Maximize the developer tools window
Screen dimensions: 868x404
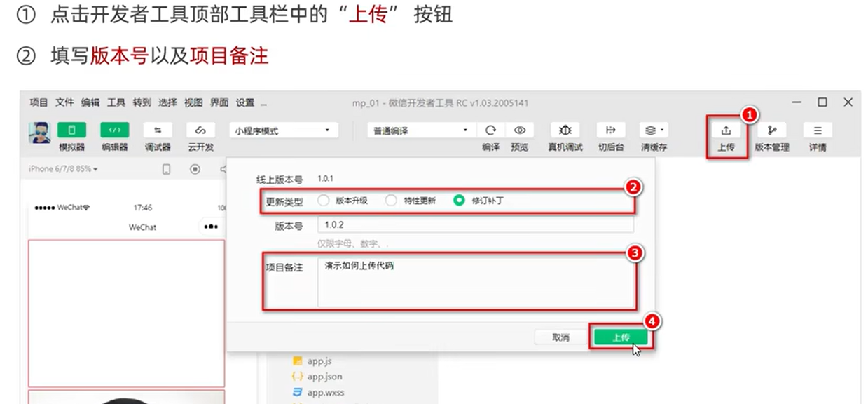pos(822,102)
